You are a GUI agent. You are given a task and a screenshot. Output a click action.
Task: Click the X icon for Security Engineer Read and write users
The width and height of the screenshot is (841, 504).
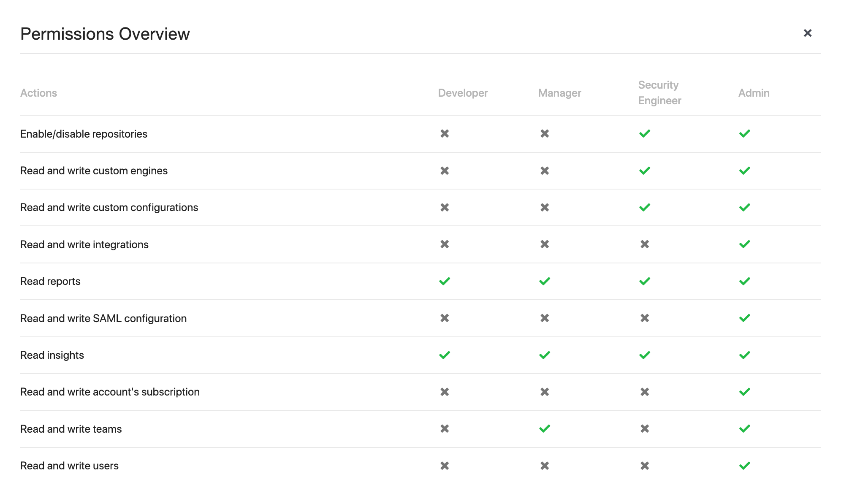(645, 465)
